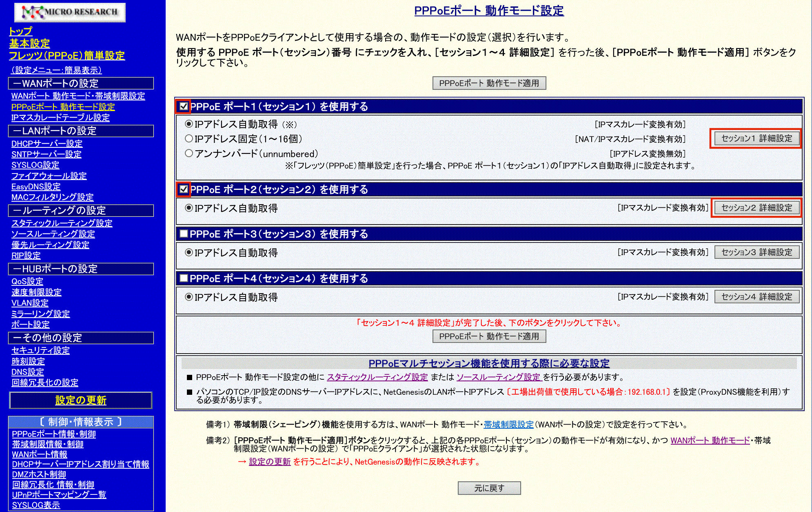The height and width of the screenshot is (512, 812).
Task: Go to トップ page
Action: [x=20, y=31]
